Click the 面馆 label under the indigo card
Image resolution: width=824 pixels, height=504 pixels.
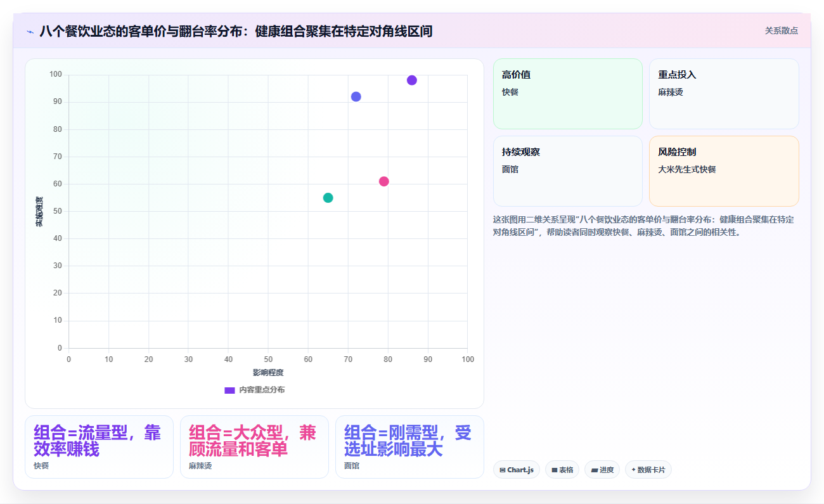click(352, 466)
